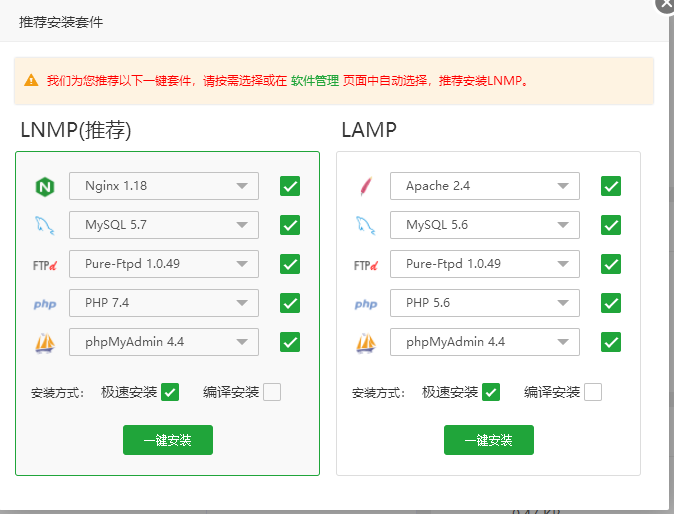This screenshot has height=514, width=674.
Task: Open phpMyAdmin 4.4 dropdown in LAMP
Action: point(485,342)
